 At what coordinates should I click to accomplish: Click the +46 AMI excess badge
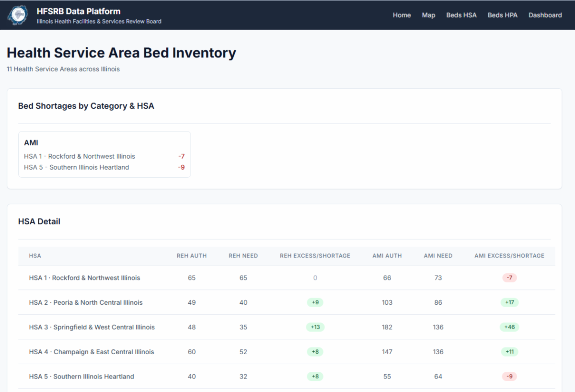tap(509, 327)
